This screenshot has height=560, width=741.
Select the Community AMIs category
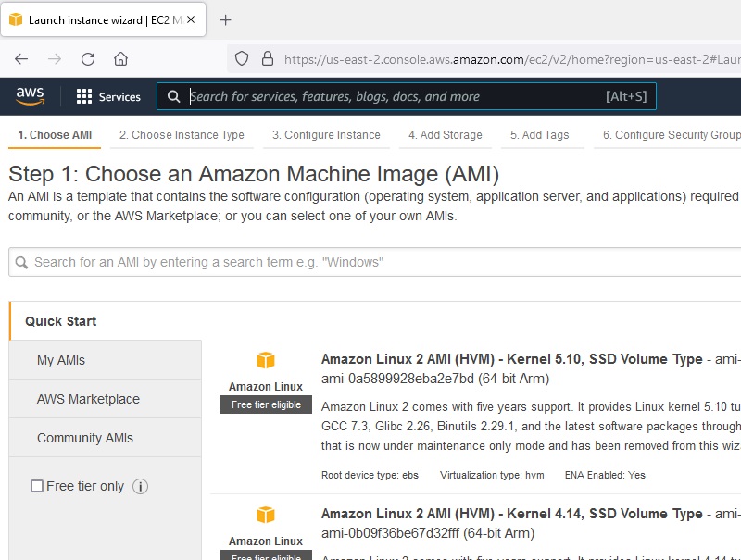85,438
